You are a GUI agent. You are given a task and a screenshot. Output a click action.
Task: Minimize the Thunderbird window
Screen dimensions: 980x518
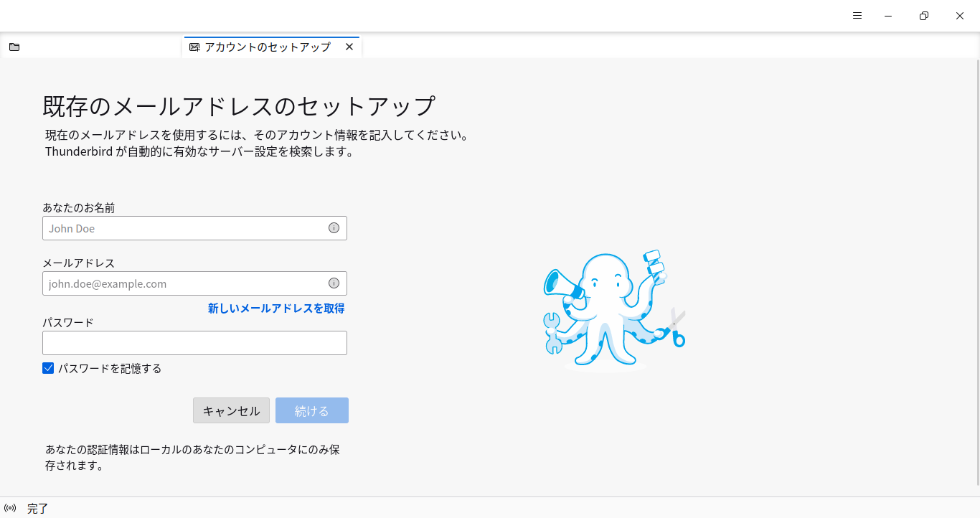[x=888, y=16]
